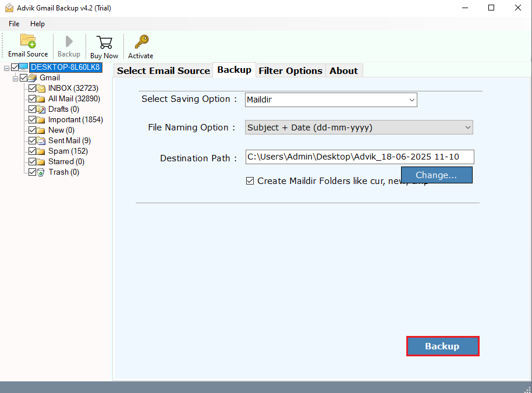Select Spam (152) tree label
This screenshot has height=393, width=532.
(68, 151)
